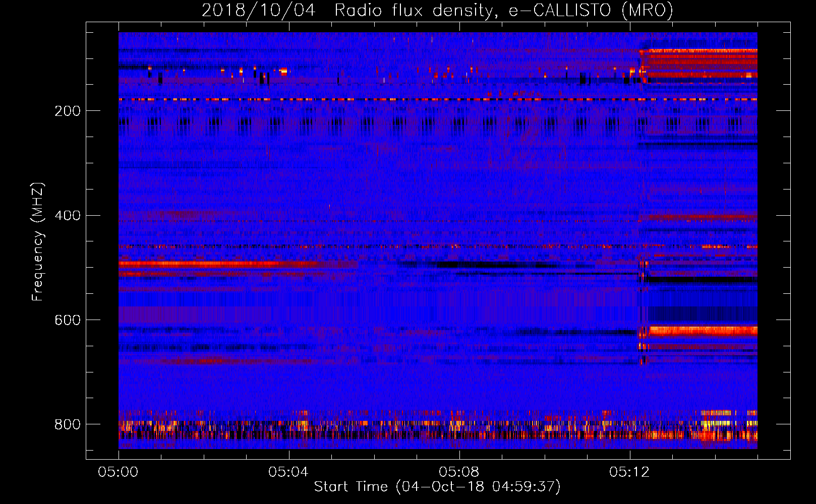The height and width of the screenshot is (504, 816).
Task: Click the plot title 'Radio flux density, e-CALLISTO (MRO)'
Action: (504, 11)
